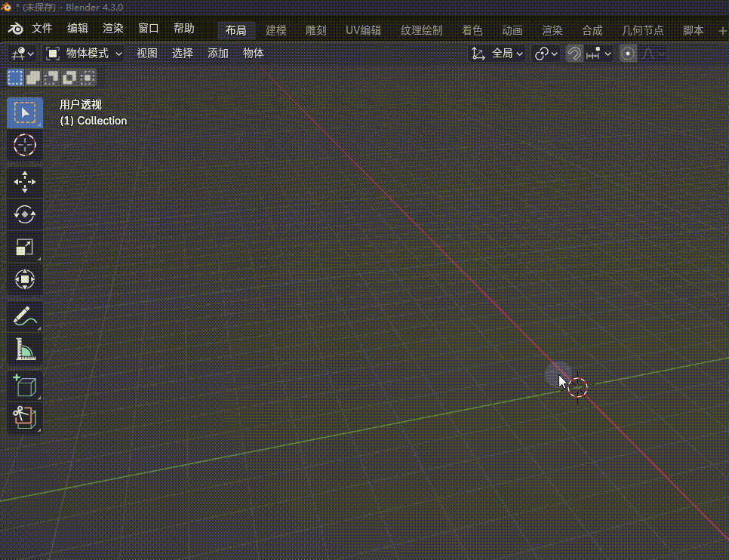Select the Transform tool
Viewport: 729px width, 560px height.
coord(25,280)
